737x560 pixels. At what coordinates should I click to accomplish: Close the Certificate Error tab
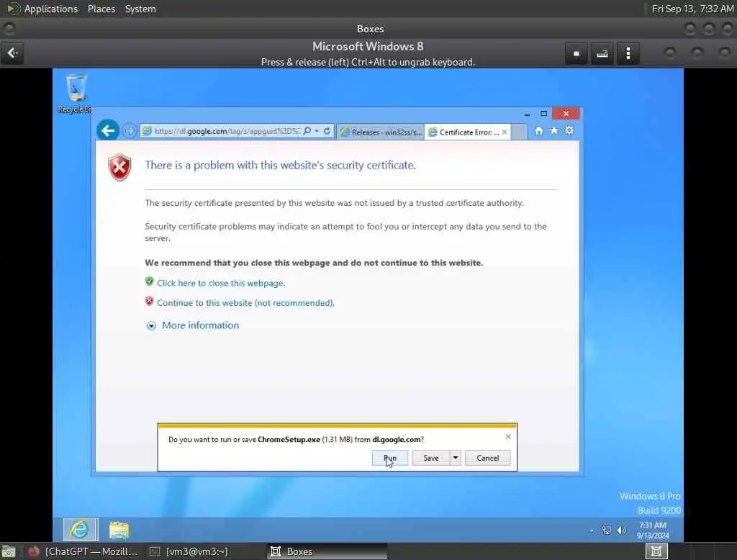505,132
